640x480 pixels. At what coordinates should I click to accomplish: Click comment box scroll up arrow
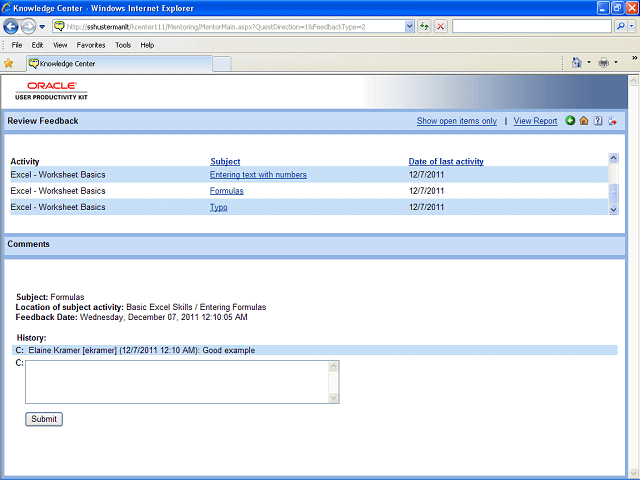(x=333, y=366)
